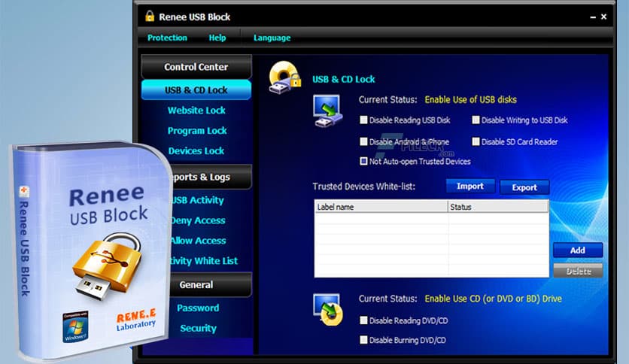The height and width of the screenshot is (364, 629).
Task: Open the Protection menu
Action: 167,38
